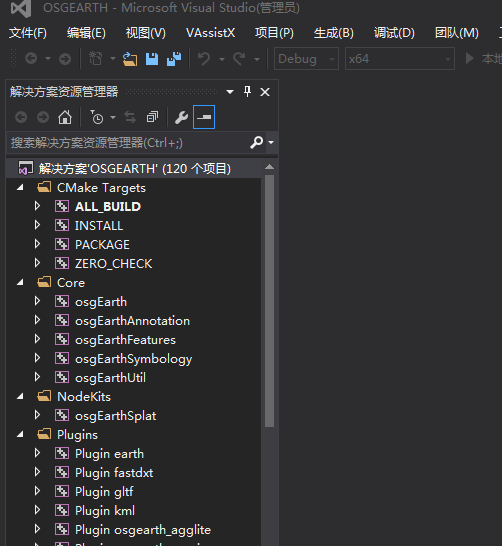Open the undo history dropdown arrow
The width and height of the screenshot is (502, 546).
click(222, 59)
